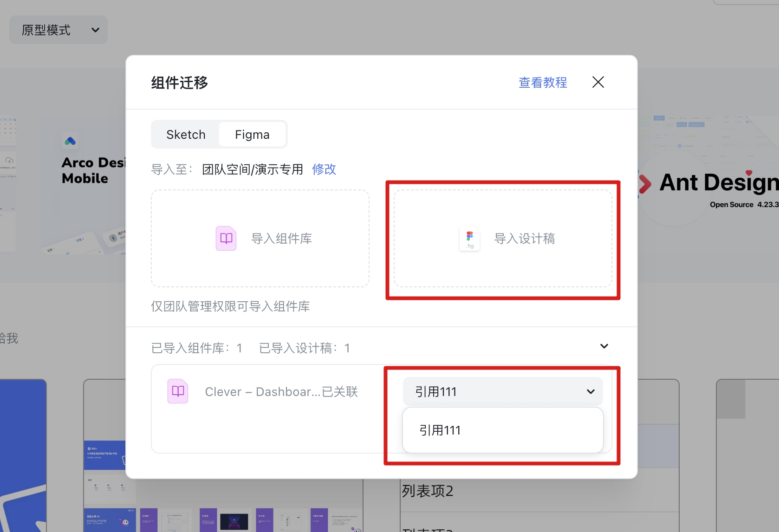The image size is (779, 532).
Task: Click the Clever Dashboard component library icon
Action: (x=177, y=391)
